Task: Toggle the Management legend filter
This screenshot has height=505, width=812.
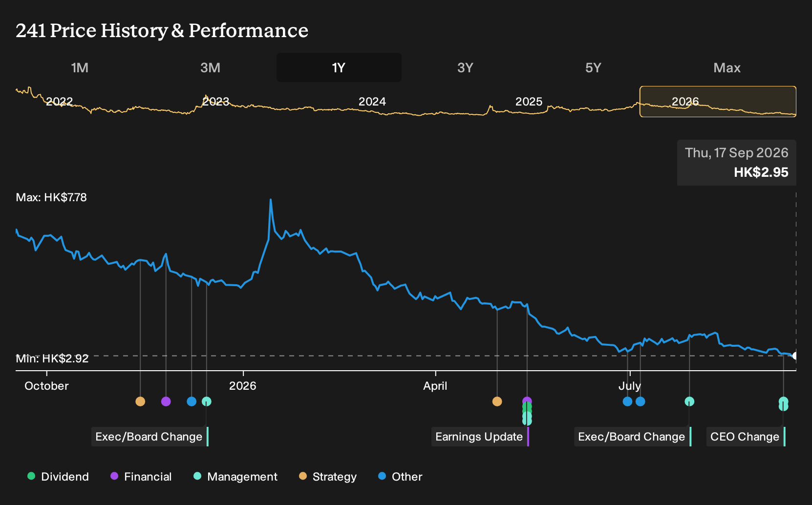Action: (235, 477)
